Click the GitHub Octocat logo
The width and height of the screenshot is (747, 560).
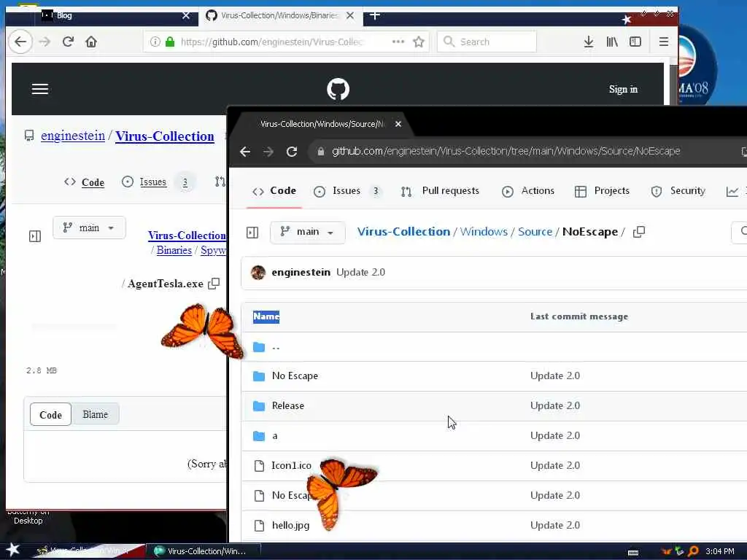click(x=338, y=89)
